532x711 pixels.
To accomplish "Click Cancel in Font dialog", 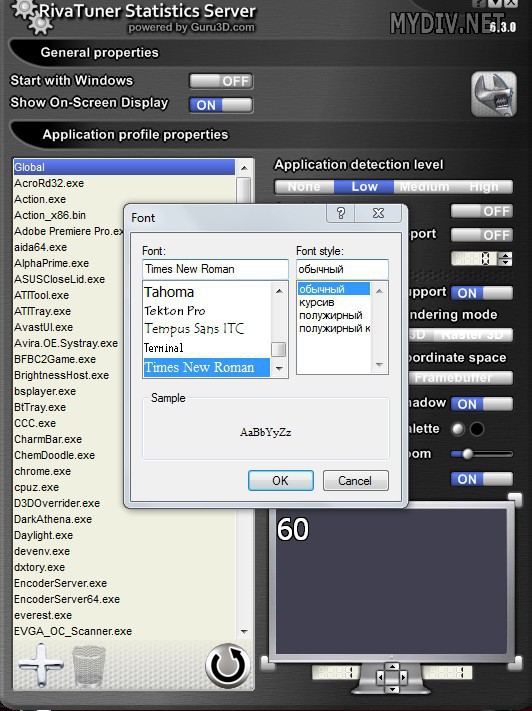I will pyautogui.click(x=355, y=480).
